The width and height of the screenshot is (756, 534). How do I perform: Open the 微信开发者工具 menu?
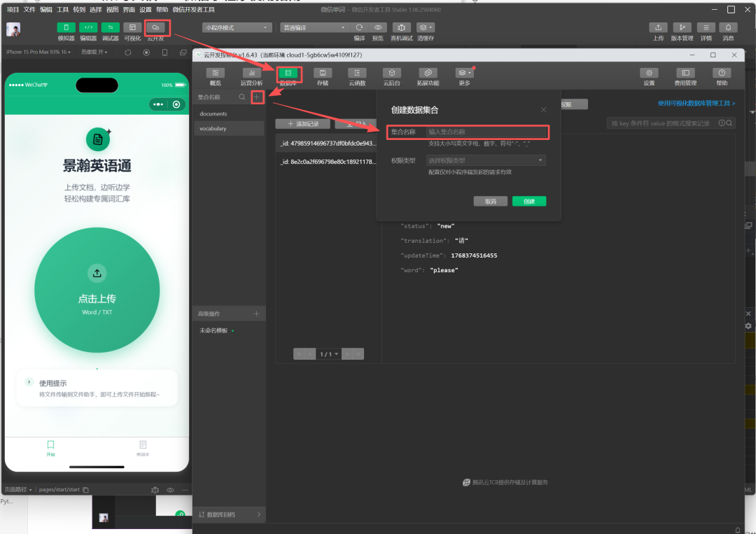(193, 10)
